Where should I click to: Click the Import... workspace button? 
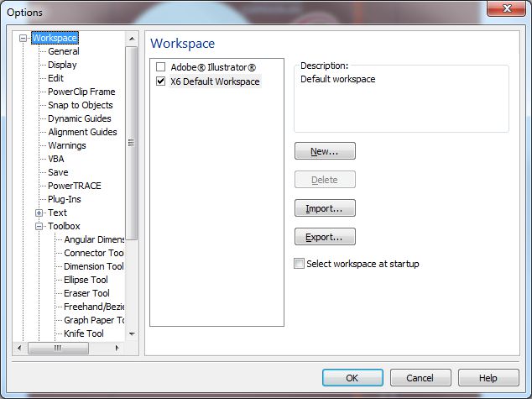tap(325, 207)
